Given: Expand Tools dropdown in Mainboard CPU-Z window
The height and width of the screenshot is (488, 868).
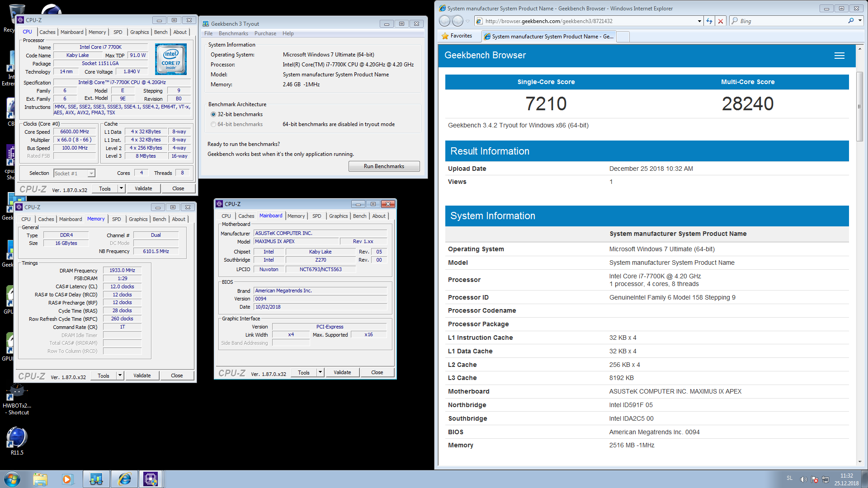Looking at the screenshot, I should 320,372.
